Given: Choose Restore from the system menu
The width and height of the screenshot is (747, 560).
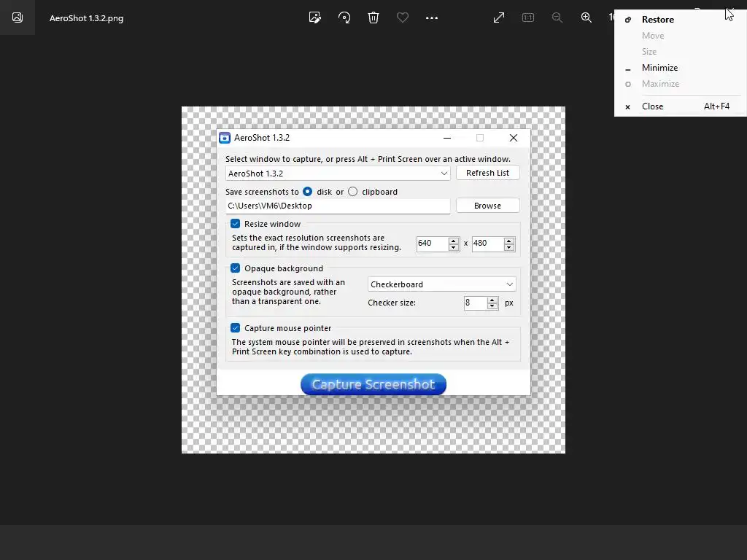Looking at the screenshot, I should 680,20.
